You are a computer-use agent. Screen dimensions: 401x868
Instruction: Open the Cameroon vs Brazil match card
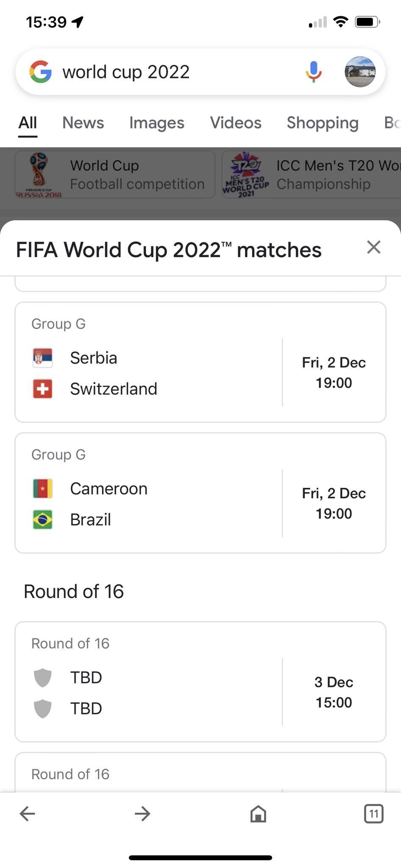pos(200,492)
